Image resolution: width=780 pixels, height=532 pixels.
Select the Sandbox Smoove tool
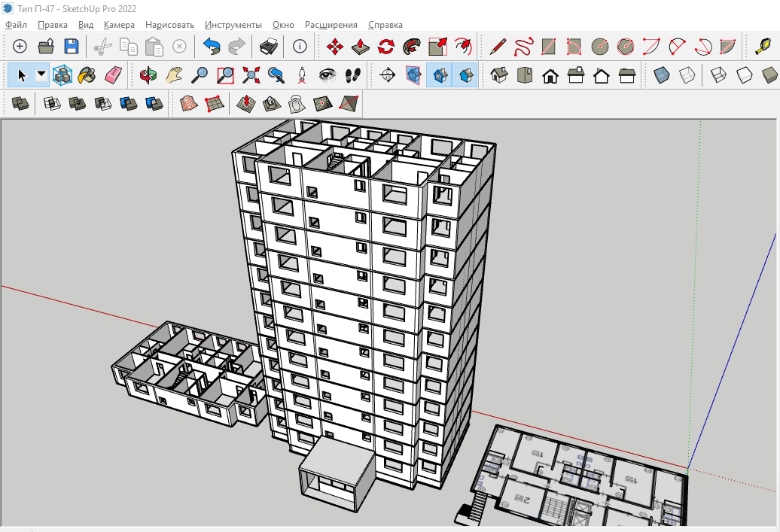[x=245, y=104]
